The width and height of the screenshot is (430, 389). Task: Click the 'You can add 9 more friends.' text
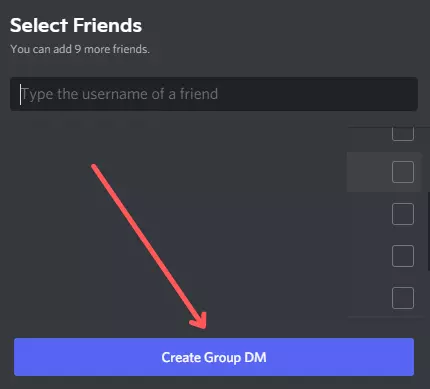[80, 49]
